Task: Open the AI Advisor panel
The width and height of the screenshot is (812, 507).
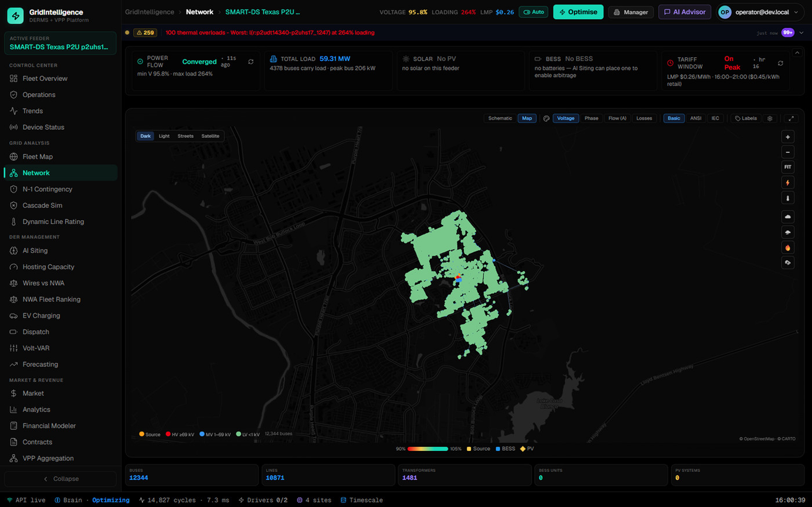Action: pyautogui.click(x=685, y=12)
